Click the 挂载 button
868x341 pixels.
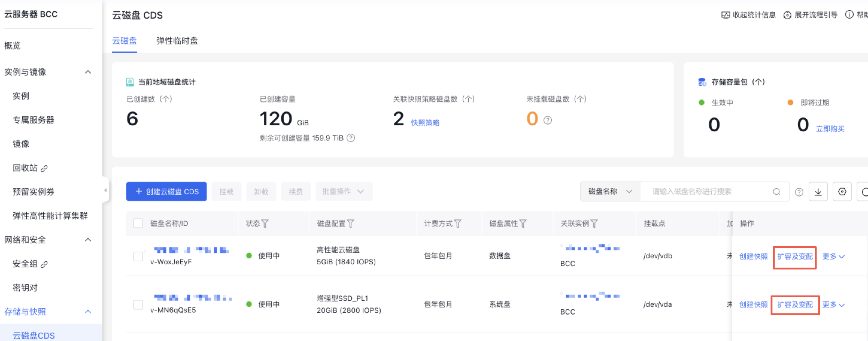pos(227,191)
